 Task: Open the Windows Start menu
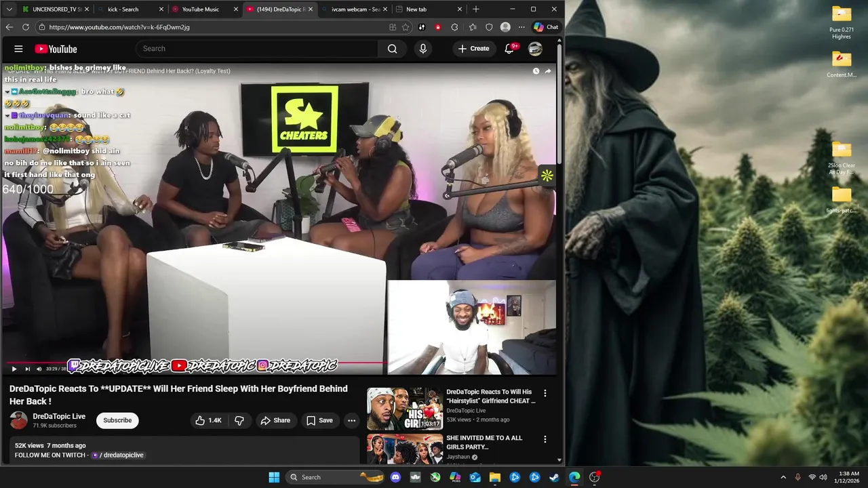point(274,477)
